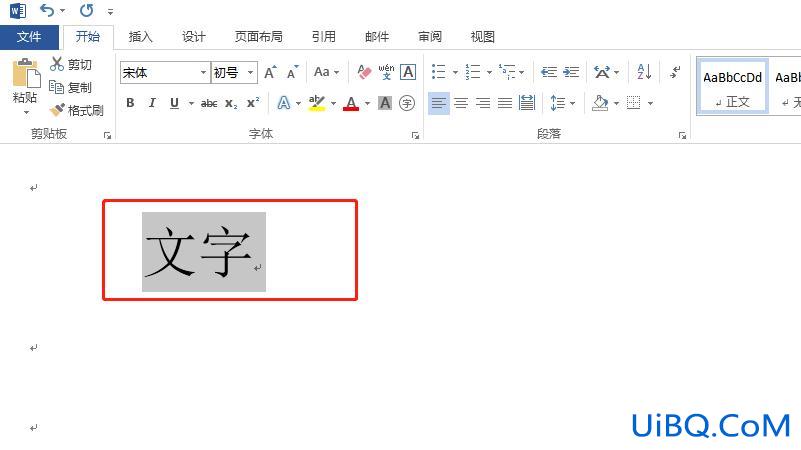Apply the yellow text highlight color
The width and height of the screenshot is (801, 450).
pos(317,103)
